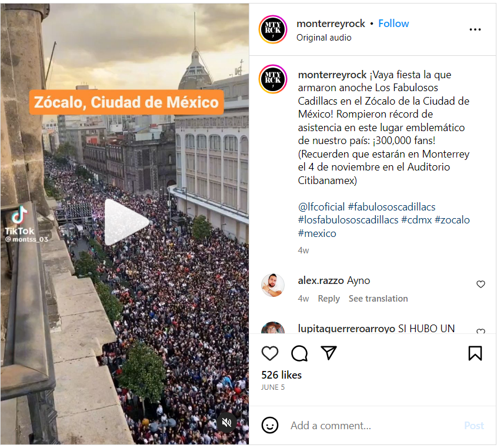Open the three-dots more options menu
Viewport: 497px width, 448px height.
tap(475, 29)
